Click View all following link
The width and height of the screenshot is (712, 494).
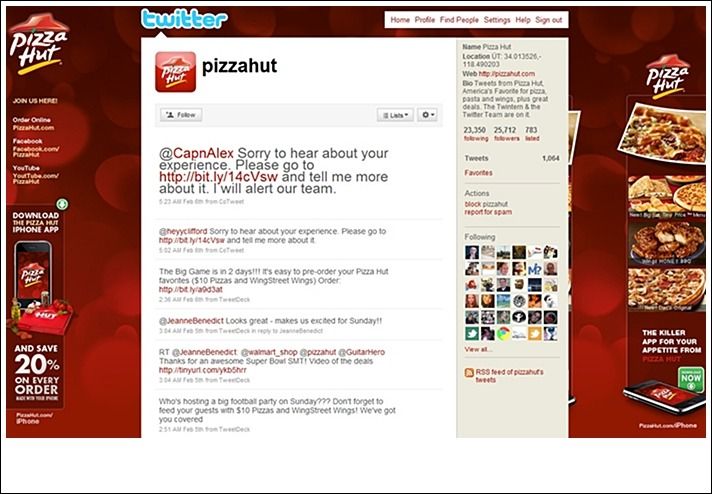[x=478, y=349]
